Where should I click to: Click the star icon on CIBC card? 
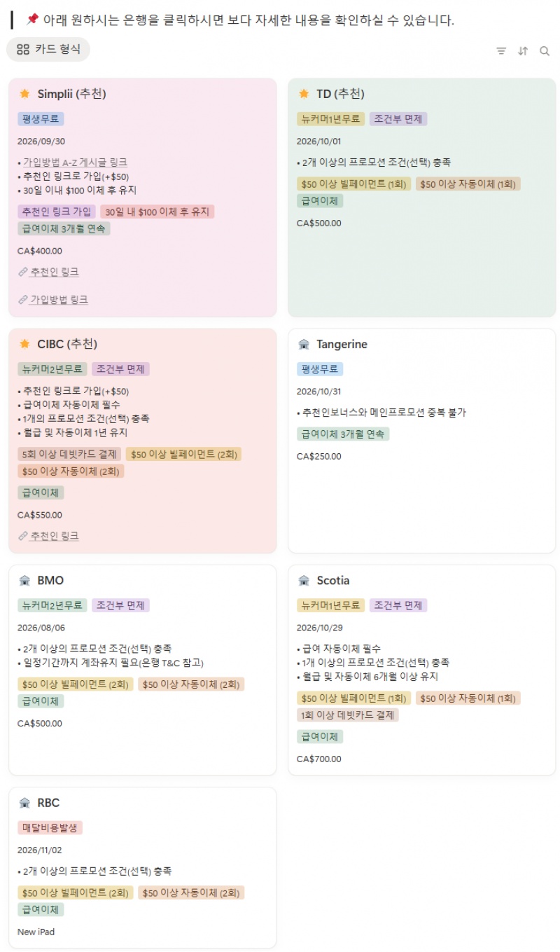click(24, 344)
